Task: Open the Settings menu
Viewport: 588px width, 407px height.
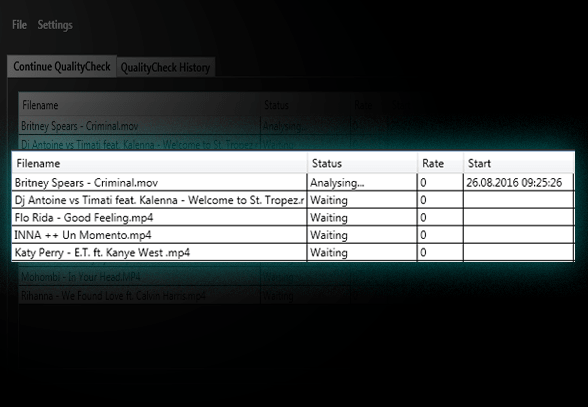Action: point(55,25)
